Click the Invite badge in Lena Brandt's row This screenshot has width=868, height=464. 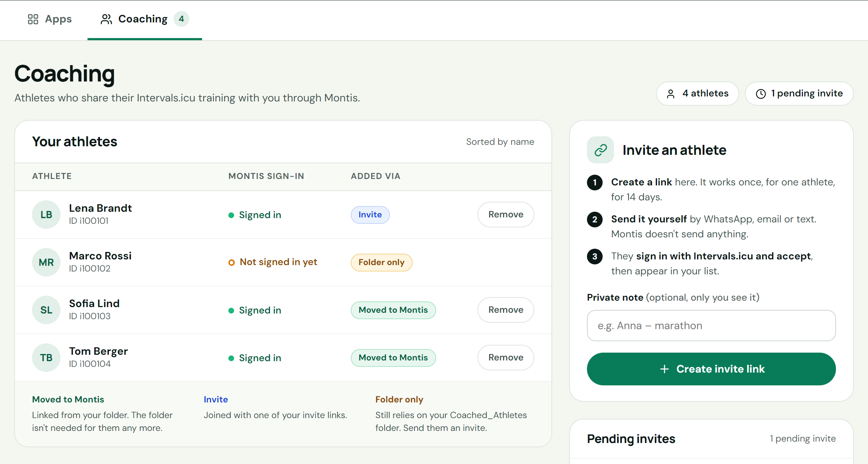pyautogui.click(x=370, y=215)
